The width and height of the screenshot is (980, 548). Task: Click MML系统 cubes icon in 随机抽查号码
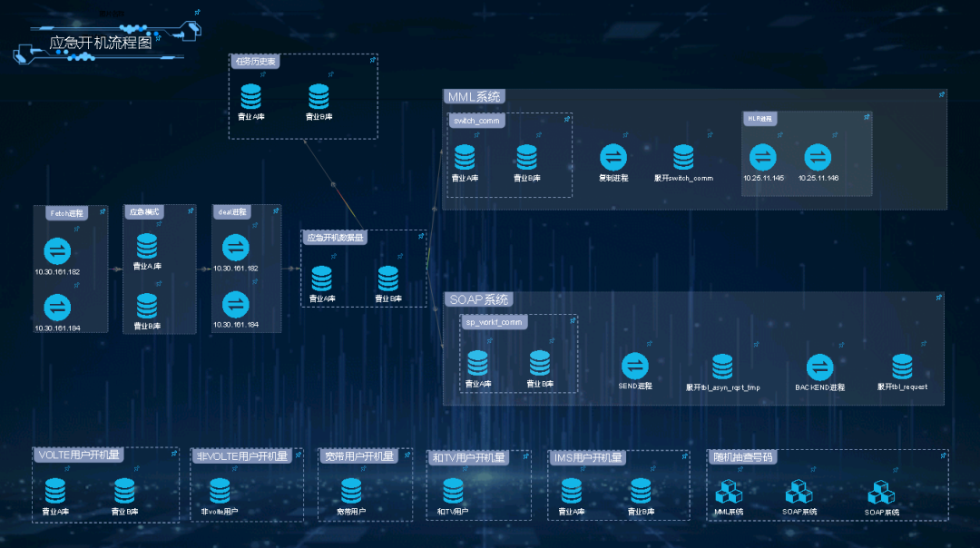click(729, 492)
